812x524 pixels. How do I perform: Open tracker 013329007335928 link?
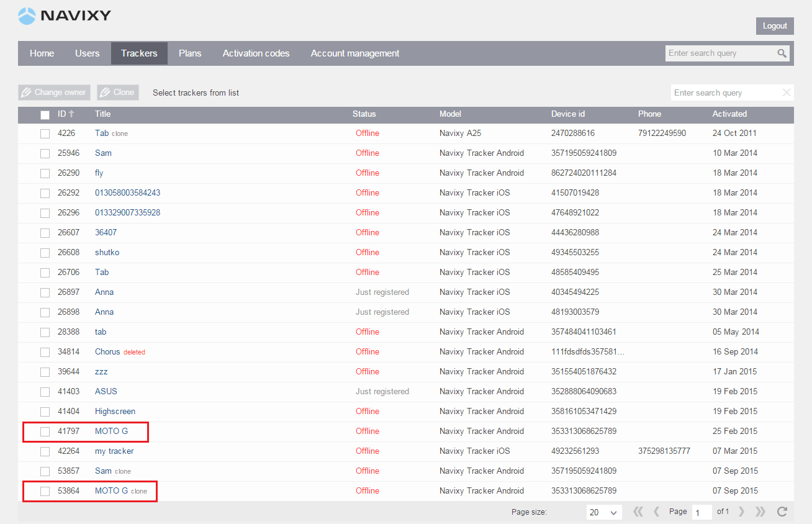127,212
